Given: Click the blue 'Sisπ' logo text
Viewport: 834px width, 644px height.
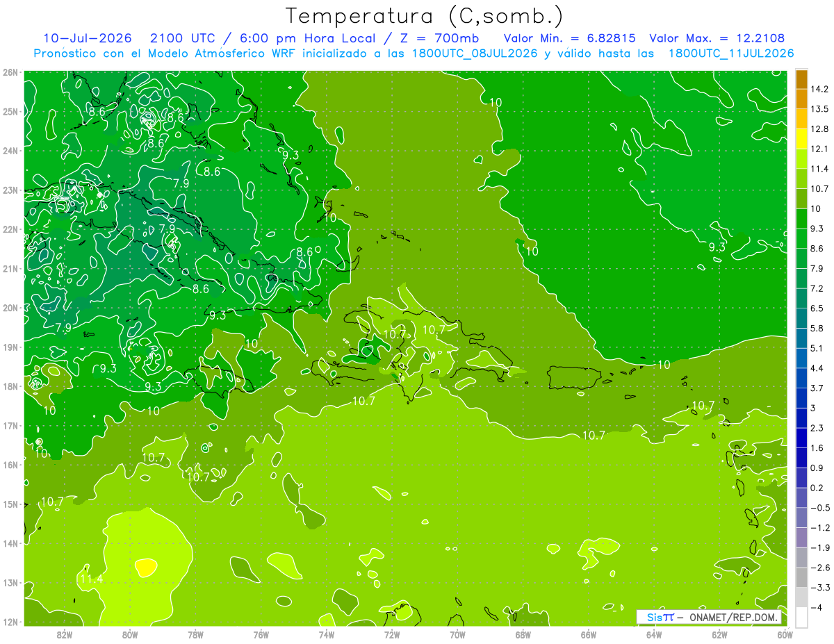Looking at the screenshot, I should 660,618.
